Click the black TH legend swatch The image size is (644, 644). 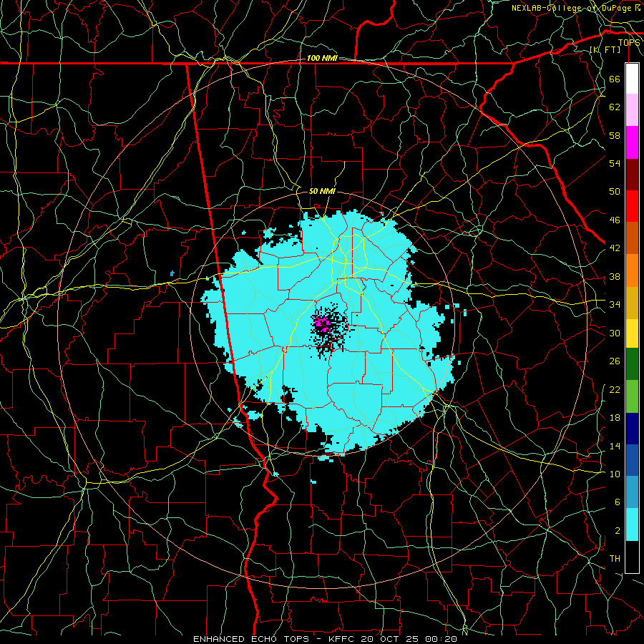coord(632,557)
